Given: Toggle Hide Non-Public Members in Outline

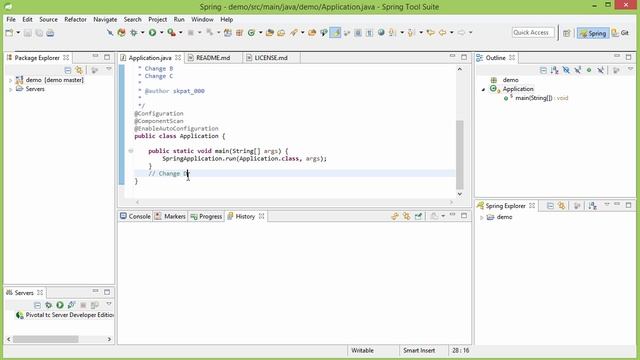Looking at the screenshot, I should tap(589, 70).
